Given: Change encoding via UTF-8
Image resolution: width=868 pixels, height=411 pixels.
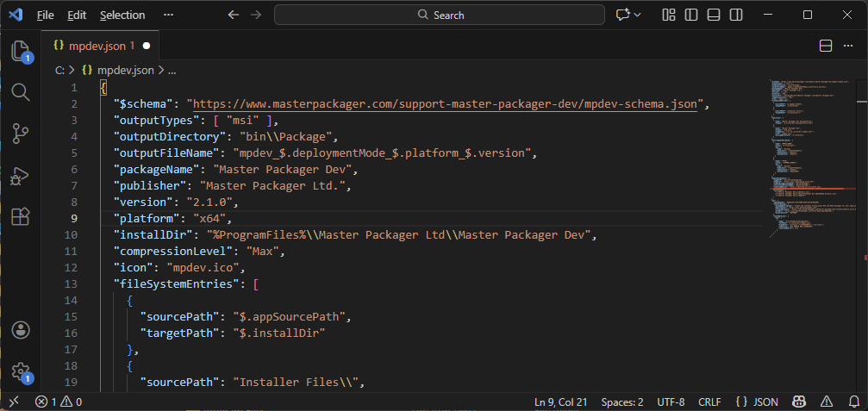Looking at the screenshot, I should point(671,402).
